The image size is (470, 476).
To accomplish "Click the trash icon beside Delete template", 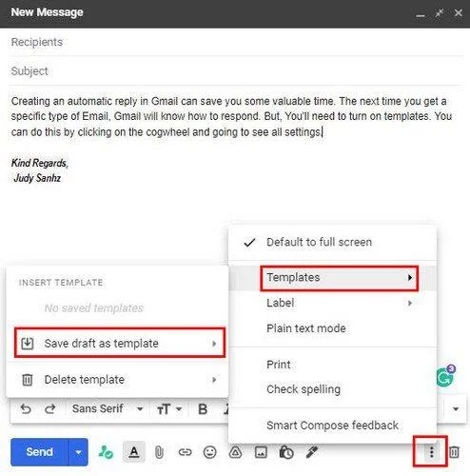I will click(28, 380).
